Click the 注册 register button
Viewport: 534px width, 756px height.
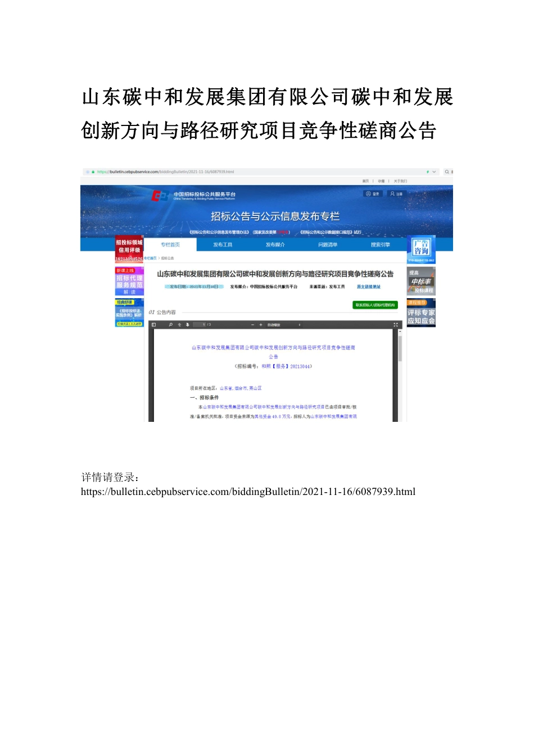[397, 193]
